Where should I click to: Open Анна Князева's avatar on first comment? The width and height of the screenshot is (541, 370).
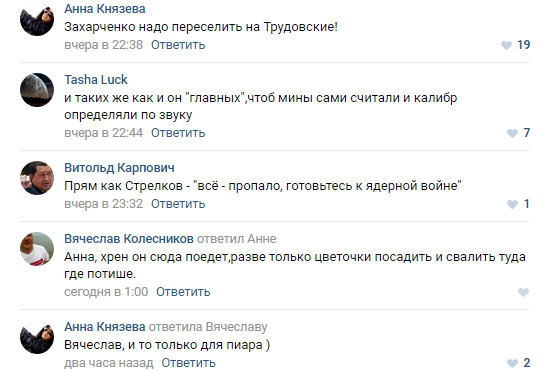pos(37,19)
